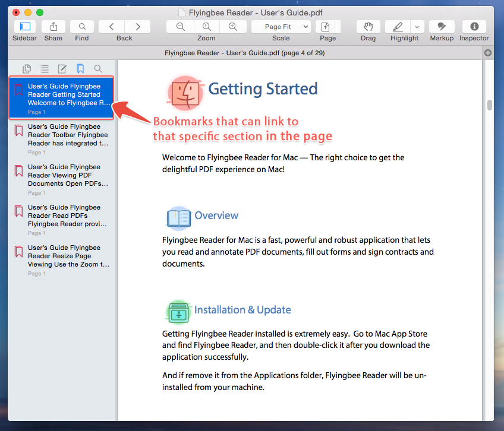Click the Page rotate/export icon
The image size is (504, 431).
tap(325, 27)
